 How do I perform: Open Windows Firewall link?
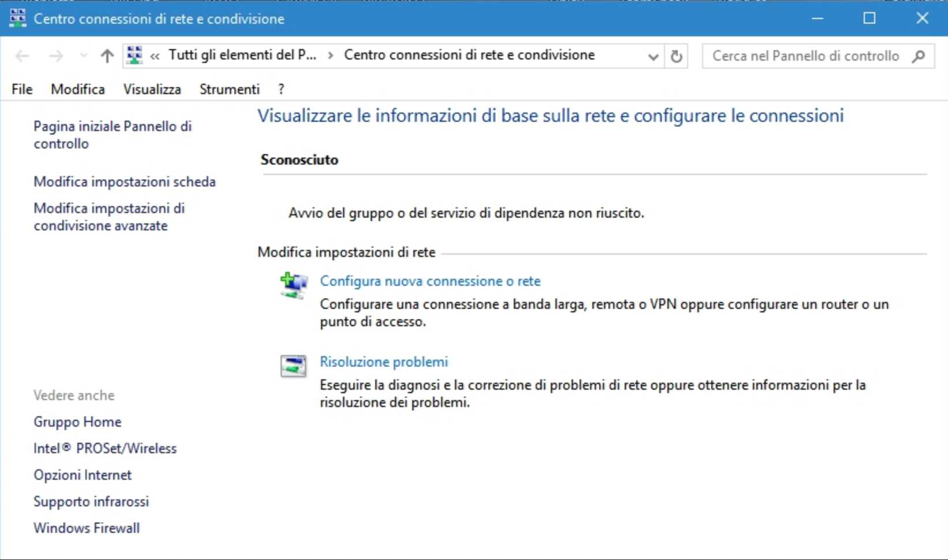(87, 528)
